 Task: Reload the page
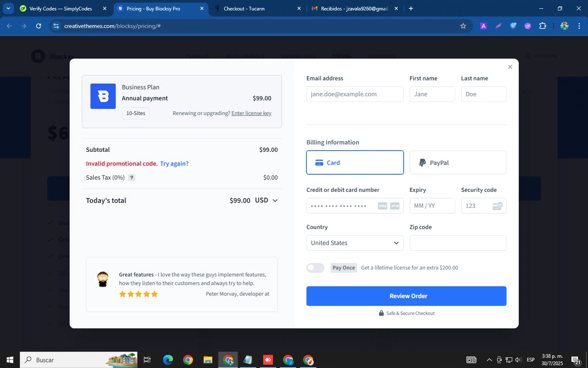[x=38, y=26]
